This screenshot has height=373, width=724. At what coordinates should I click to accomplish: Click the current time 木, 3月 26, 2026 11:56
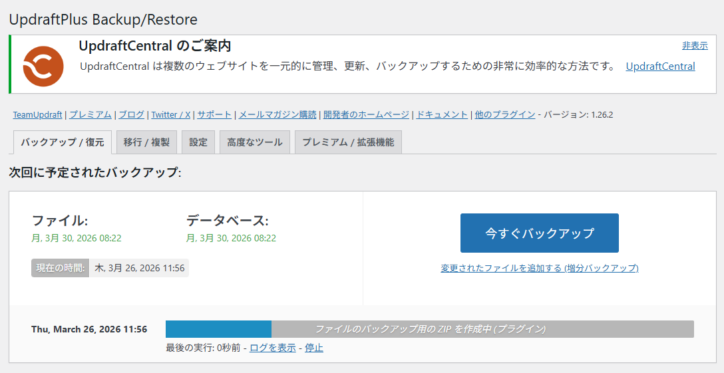[x=139, y=268]
